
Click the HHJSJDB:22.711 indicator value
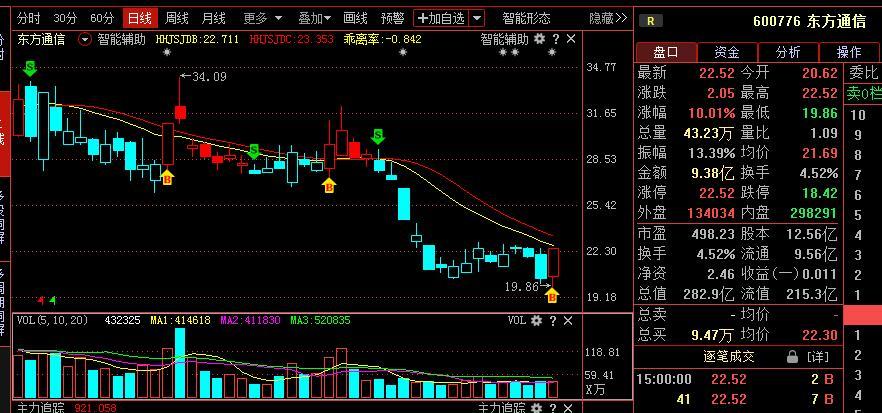197,39
